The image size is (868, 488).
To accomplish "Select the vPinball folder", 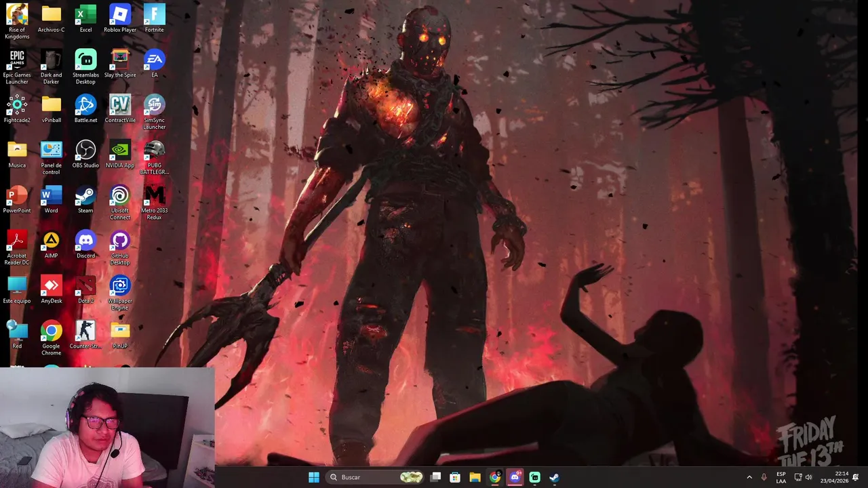I will tap(51, 108).
